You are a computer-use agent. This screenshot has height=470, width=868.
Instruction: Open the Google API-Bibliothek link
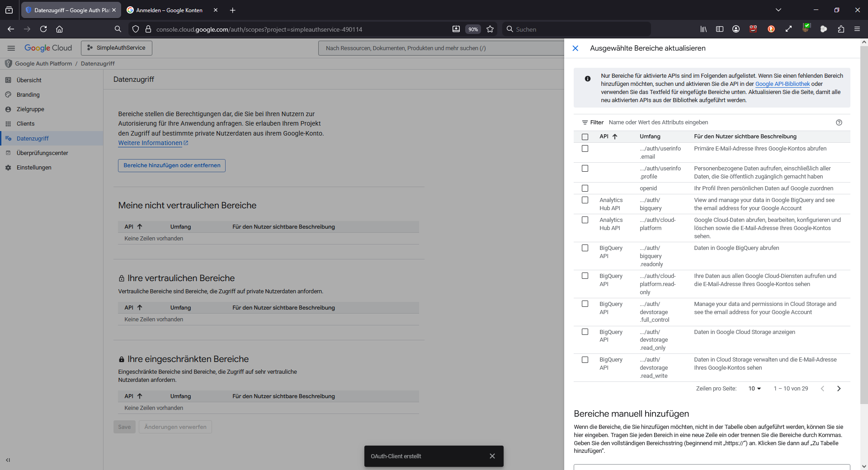pos(783,84)
